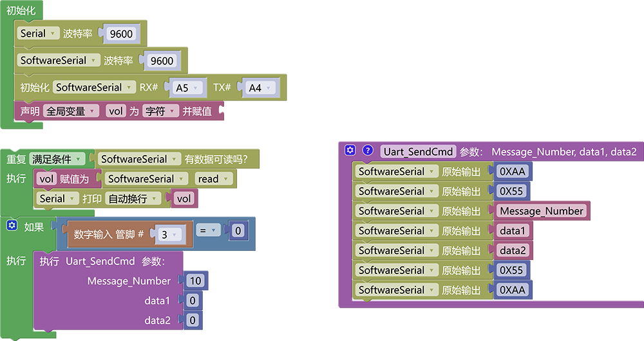Click the vol variable name in declaration block
The image size is (644, 341).
point(116,111)
